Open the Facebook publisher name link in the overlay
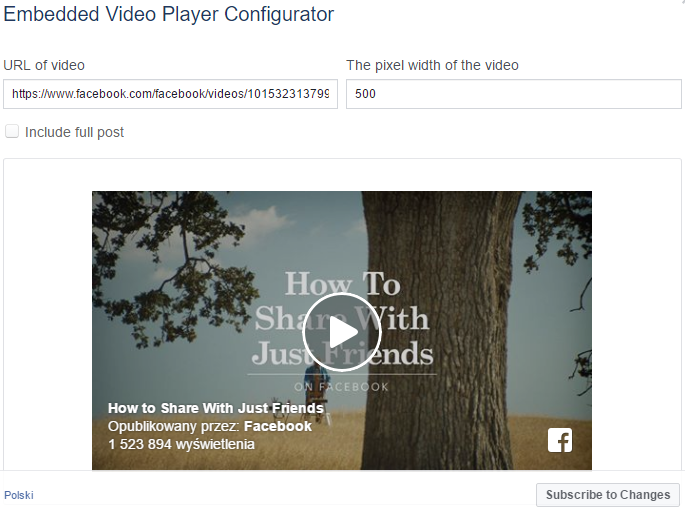685x512 pixels. (x=278, y=426)
